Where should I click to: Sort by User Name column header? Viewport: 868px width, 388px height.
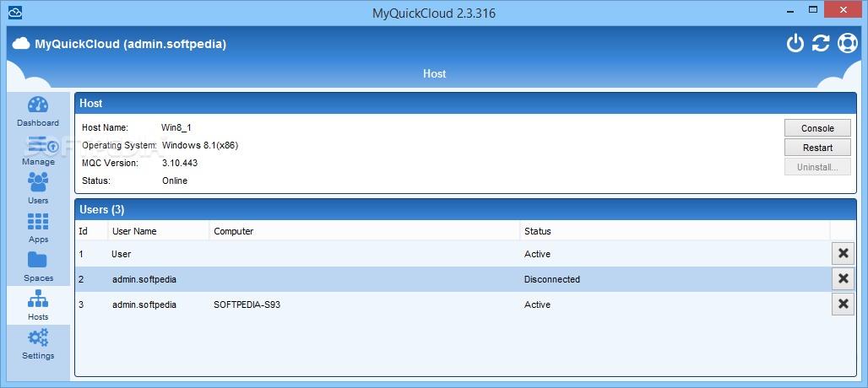coord(159,231)
